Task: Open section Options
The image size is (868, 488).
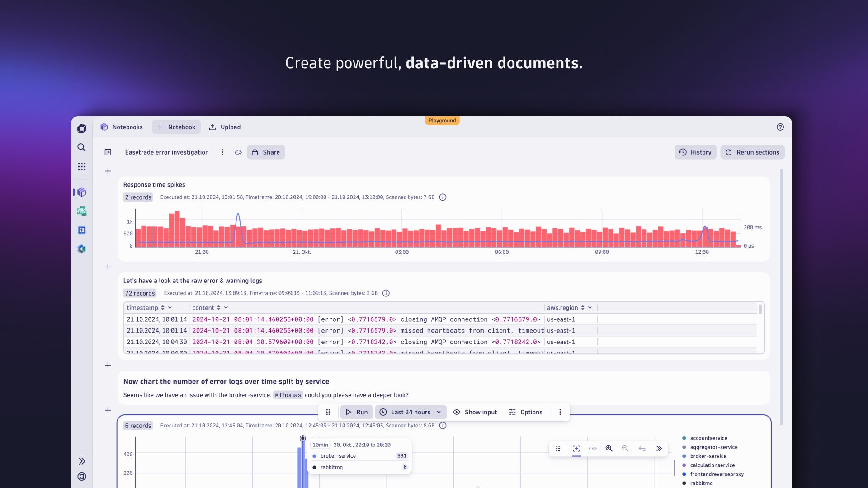Action: coord(525,412)
